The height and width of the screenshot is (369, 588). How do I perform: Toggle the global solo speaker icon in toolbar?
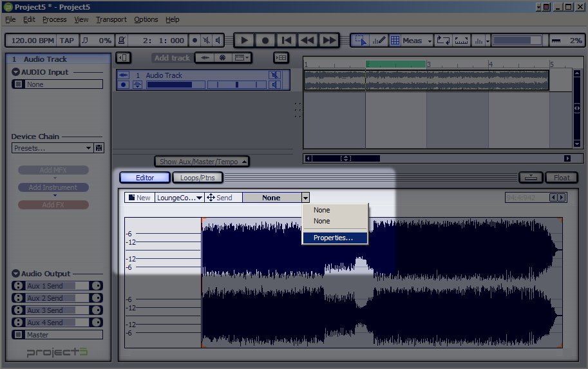coord(218,41)
